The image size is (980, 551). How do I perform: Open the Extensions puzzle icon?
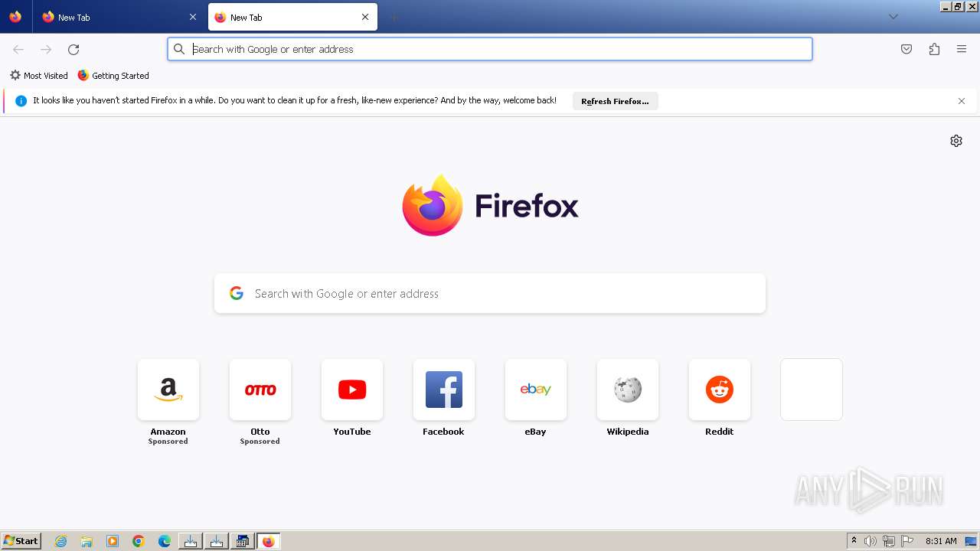click(x=934, y=49)
